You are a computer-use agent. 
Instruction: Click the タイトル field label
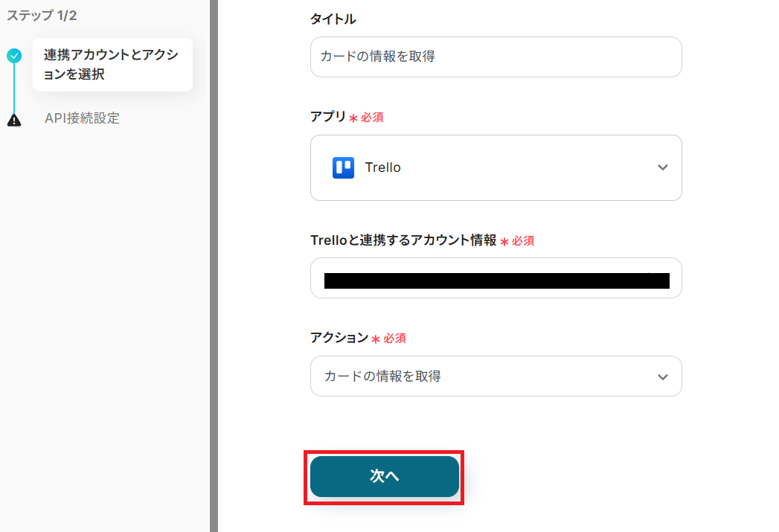click(333, 19)
